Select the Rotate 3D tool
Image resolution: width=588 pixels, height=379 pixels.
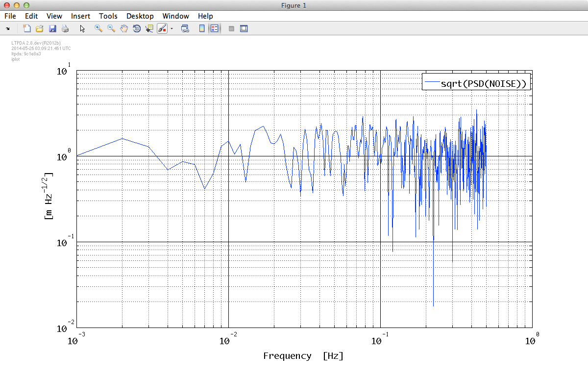(137, 28)
